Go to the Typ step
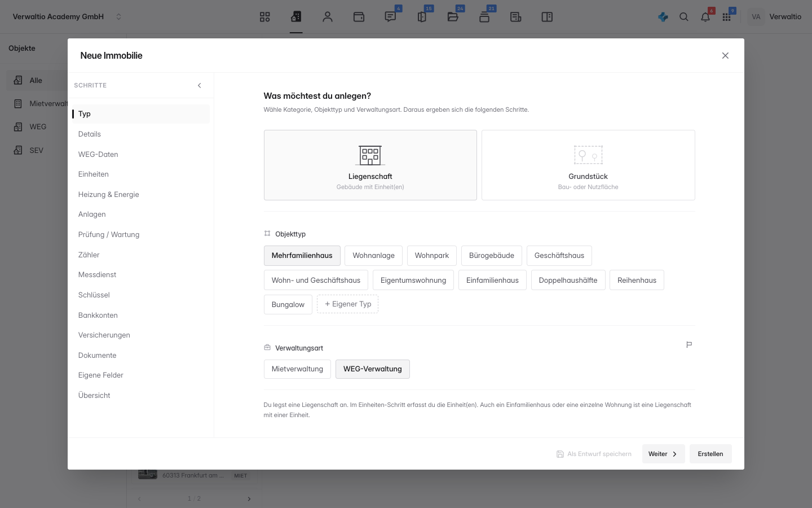 [x=141, y=114]
